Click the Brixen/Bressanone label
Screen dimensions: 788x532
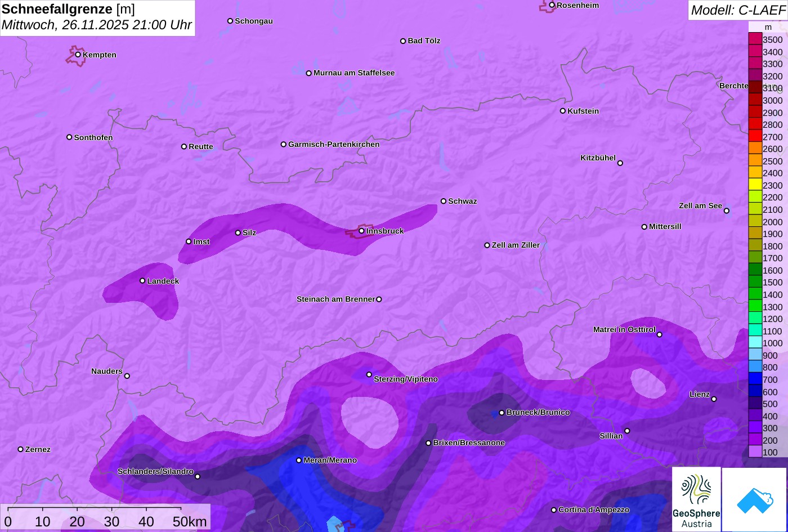[x=469, y=443]
